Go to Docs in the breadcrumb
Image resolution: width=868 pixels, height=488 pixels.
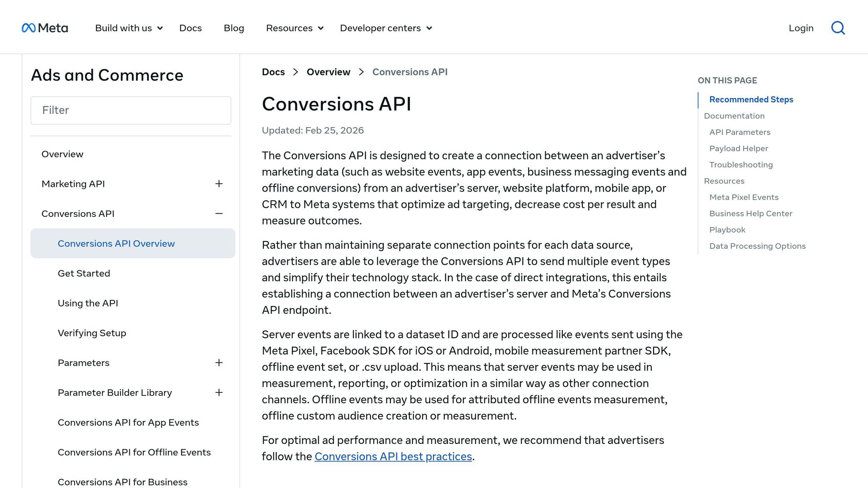[273, 72]
